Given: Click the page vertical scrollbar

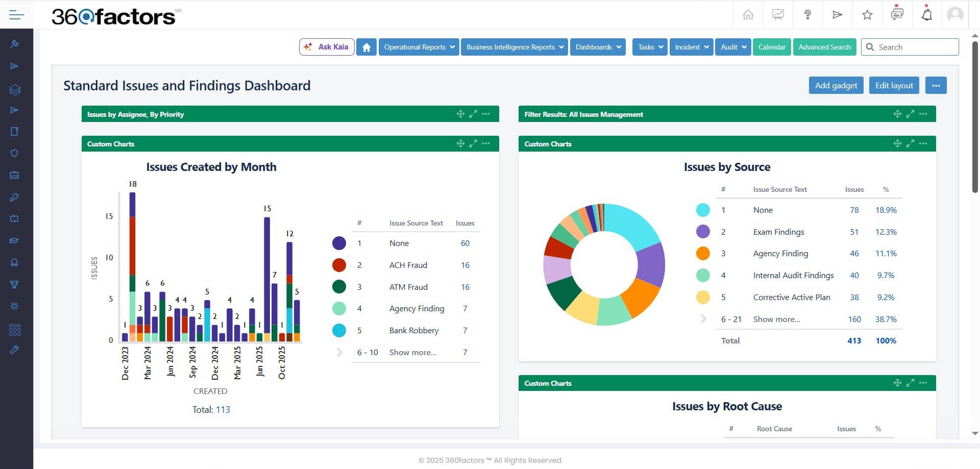Looking at the screenshot, I should click(975, 117).
